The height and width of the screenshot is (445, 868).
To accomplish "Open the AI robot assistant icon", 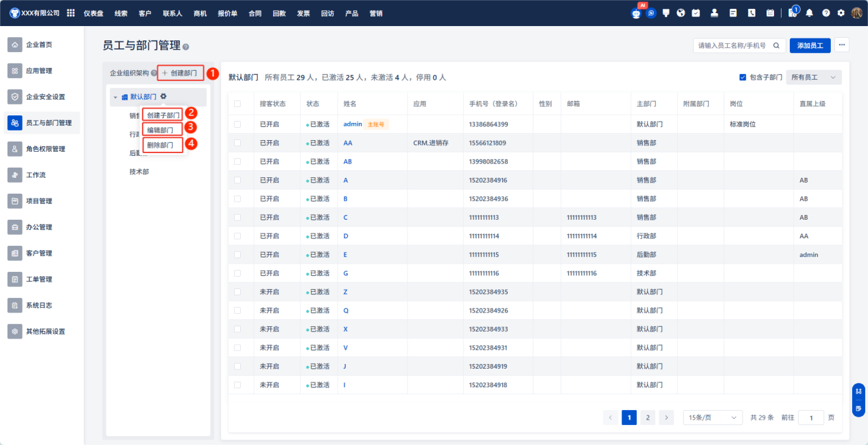I will coord(635,13).
